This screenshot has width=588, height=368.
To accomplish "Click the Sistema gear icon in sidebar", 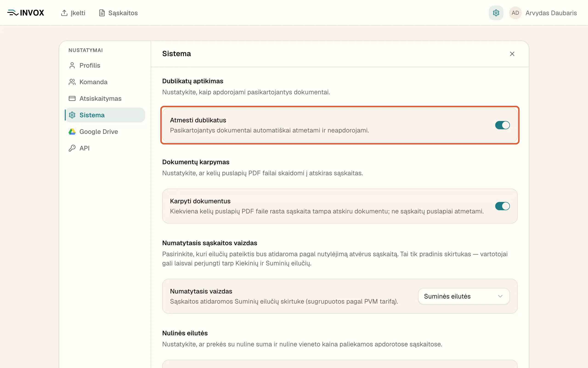I will point(72,115).
